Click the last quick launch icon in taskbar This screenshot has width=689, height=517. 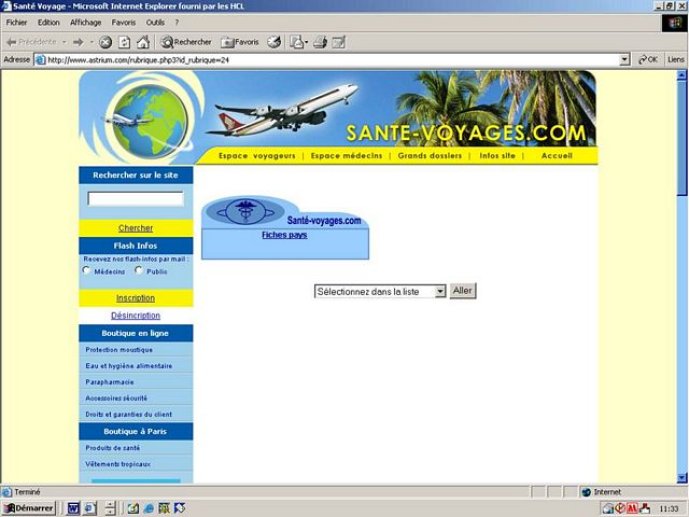(x=179, y=508)
